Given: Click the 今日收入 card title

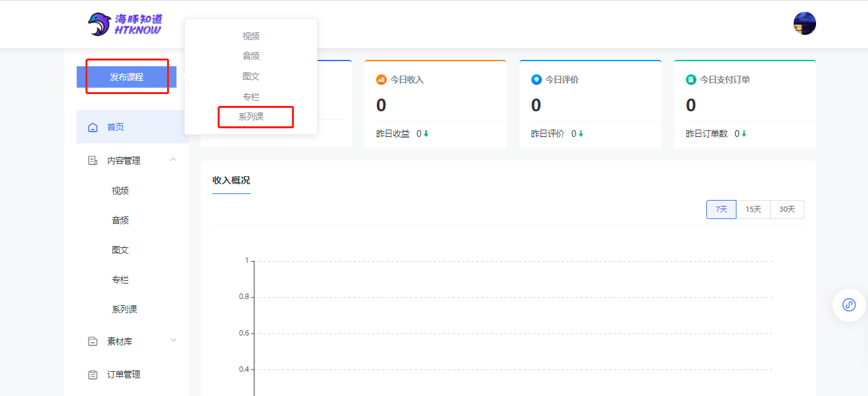Looking at the screenshot, I should (x=407, y=80).
